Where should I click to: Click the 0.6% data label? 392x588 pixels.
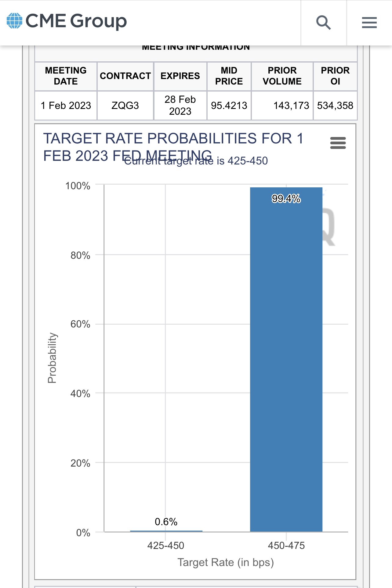[x=166, y=521]
